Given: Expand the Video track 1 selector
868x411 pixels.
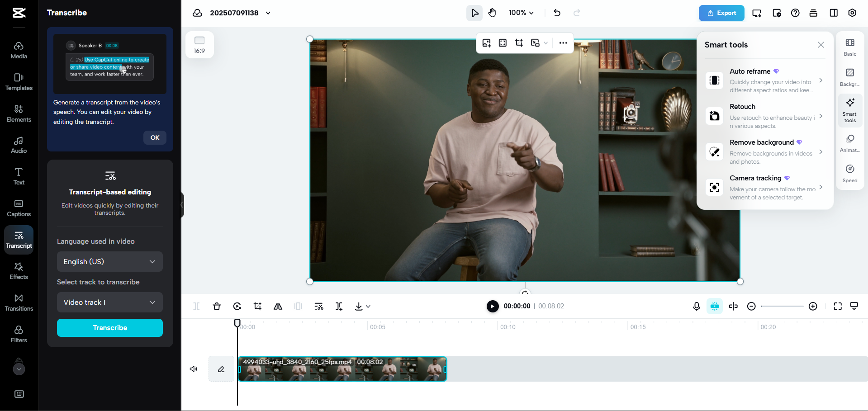Looking at the screenshot, I should pyautogui.click(x=109, y=302).
